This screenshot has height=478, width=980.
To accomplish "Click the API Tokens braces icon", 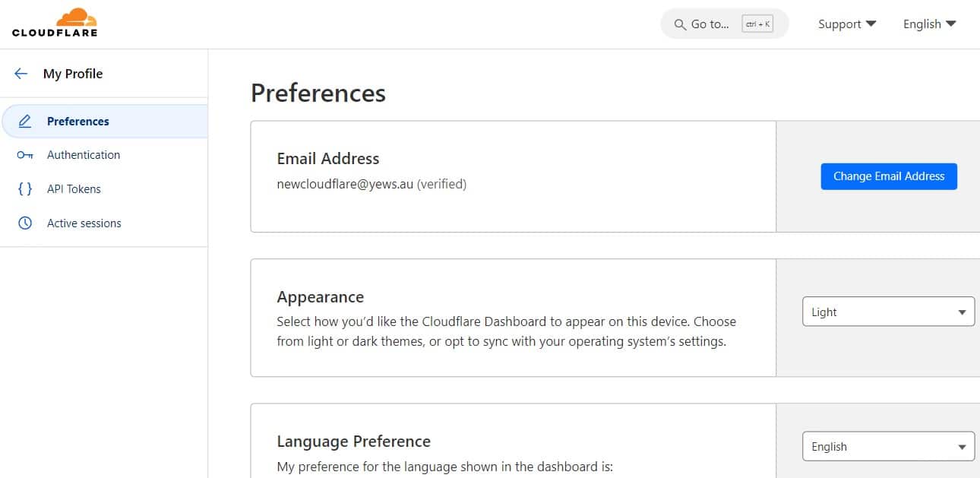I will pos(25,189).
